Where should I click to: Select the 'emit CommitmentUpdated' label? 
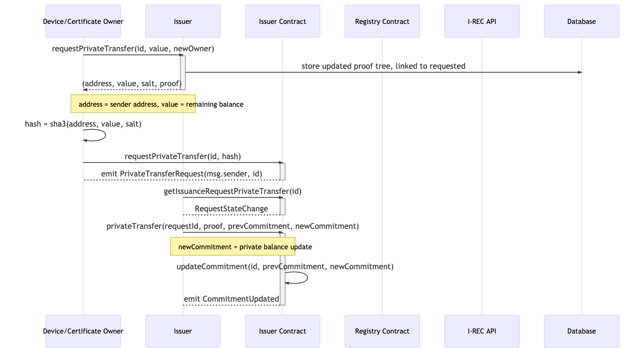(x=231, y=299)
